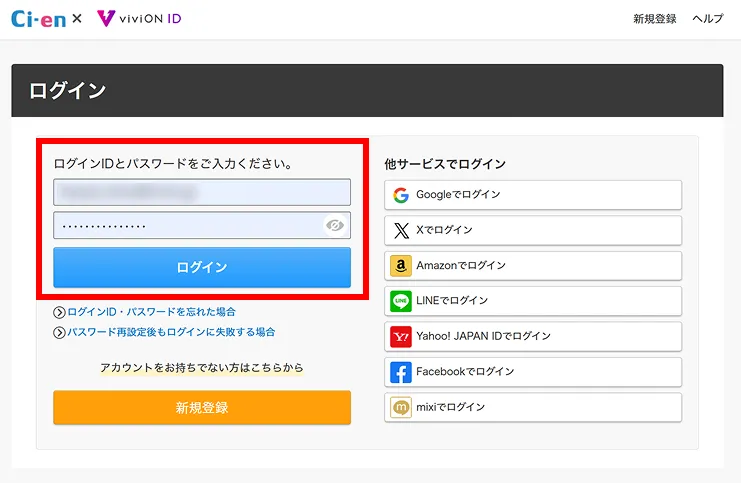Click the Amazon logo icon
The width and height of the screenshot is (741, 483).
(401, 266)
